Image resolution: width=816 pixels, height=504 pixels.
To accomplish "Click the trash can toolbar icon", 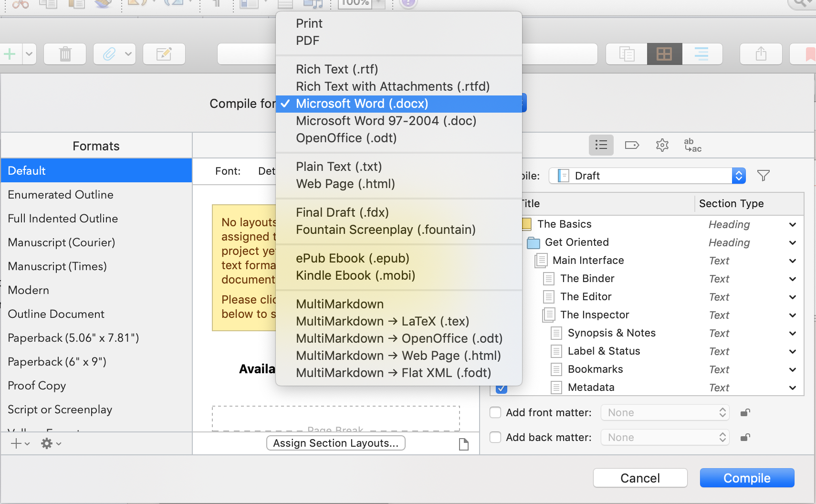I will tap(65, 54).
